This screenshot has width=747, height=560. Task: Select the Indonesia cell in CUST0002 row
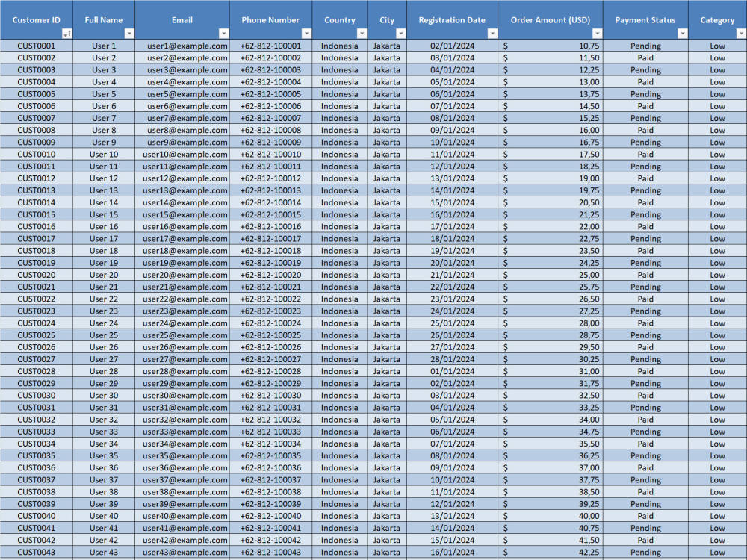coord(340,58)
